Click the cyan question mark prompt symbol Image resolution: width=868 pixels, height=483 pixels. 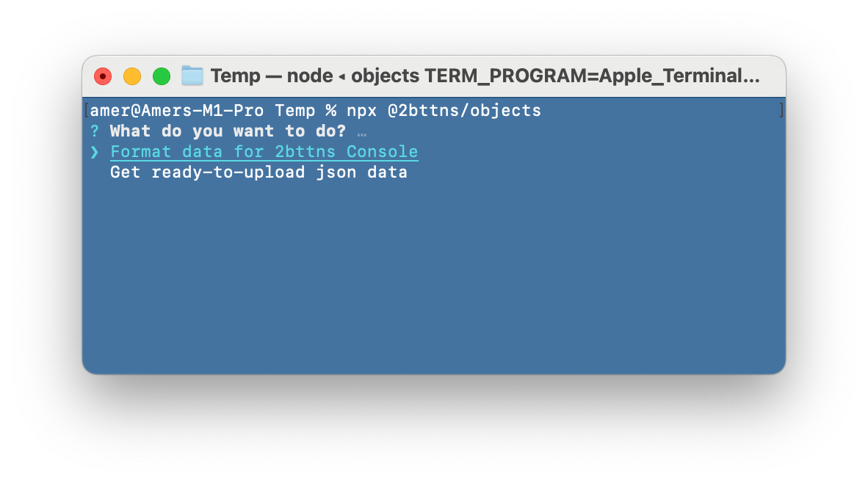click(95, 131)
